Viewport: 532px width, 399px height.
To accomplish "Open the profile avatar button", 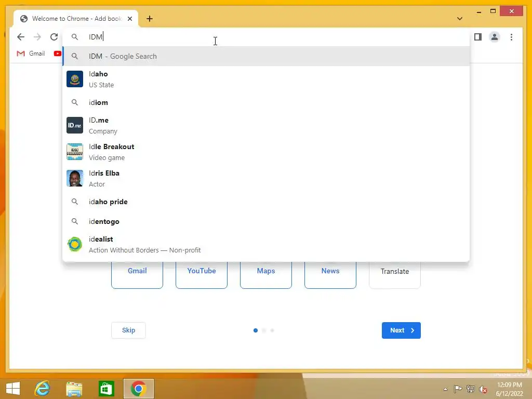I will pos(495,37).
